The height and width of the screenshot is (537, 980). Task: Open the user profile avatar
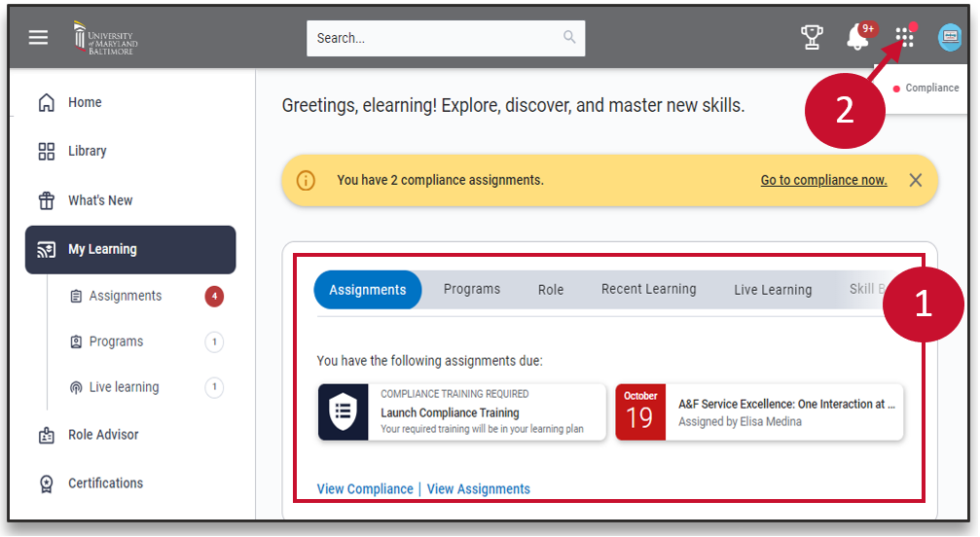point(950,38)
